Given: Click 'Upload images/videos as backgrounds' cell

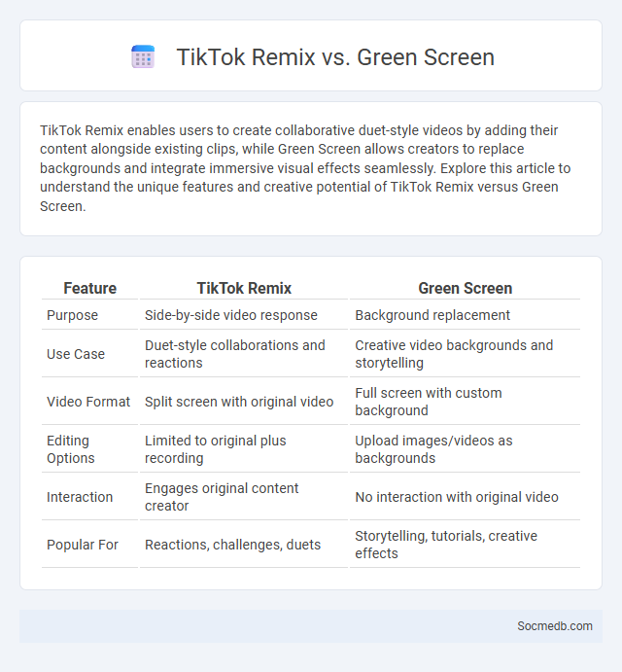Looking at the screenshot, I should pos(433,449).
